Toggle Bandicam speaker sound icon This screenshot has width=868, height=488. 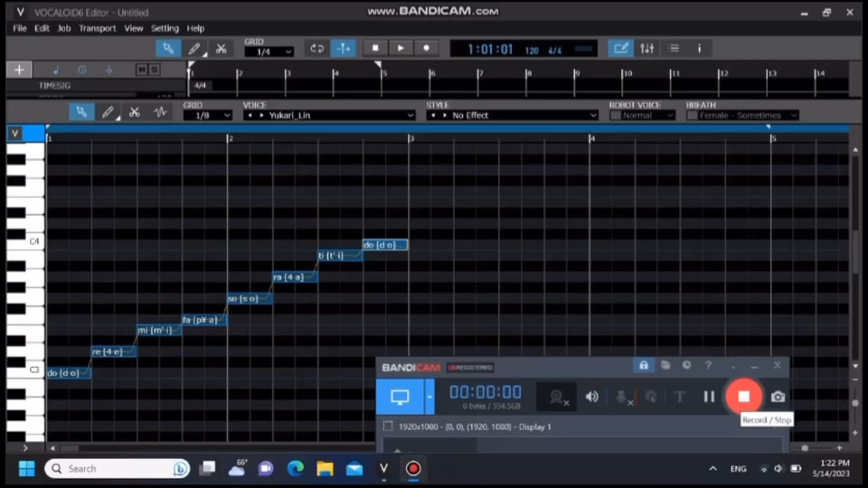click(x=591, y=397)
